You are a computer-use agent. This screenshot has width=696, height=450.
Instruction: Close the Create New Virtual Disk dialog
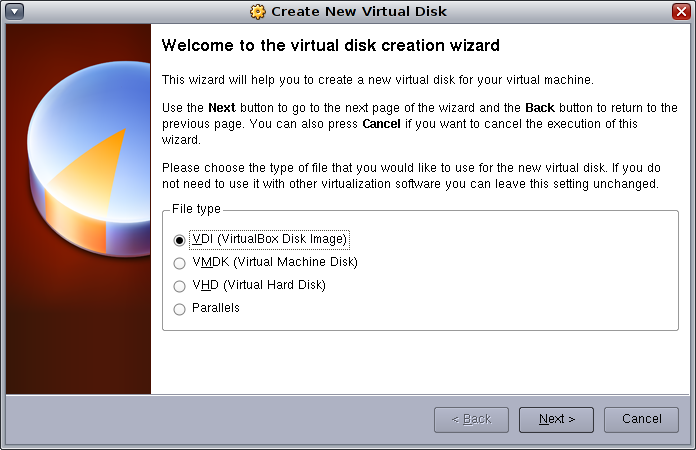[681, 11]
